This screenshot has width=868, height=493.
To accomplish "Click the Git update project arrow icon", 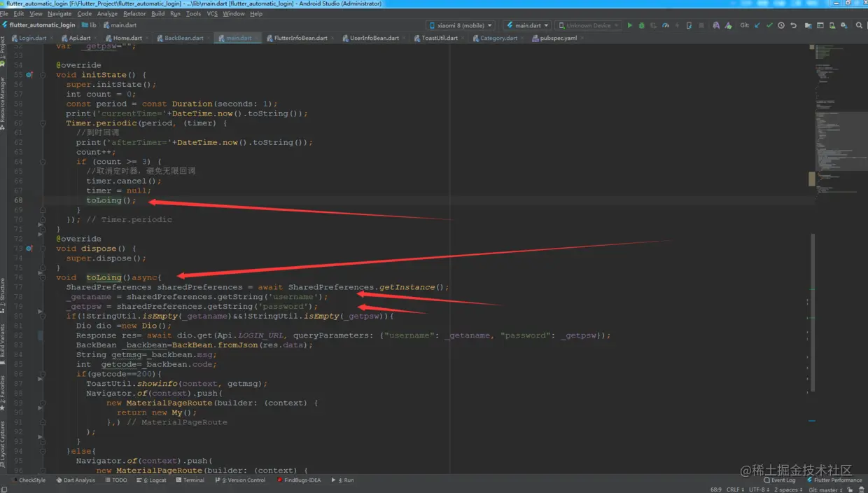I will [757, 25].
